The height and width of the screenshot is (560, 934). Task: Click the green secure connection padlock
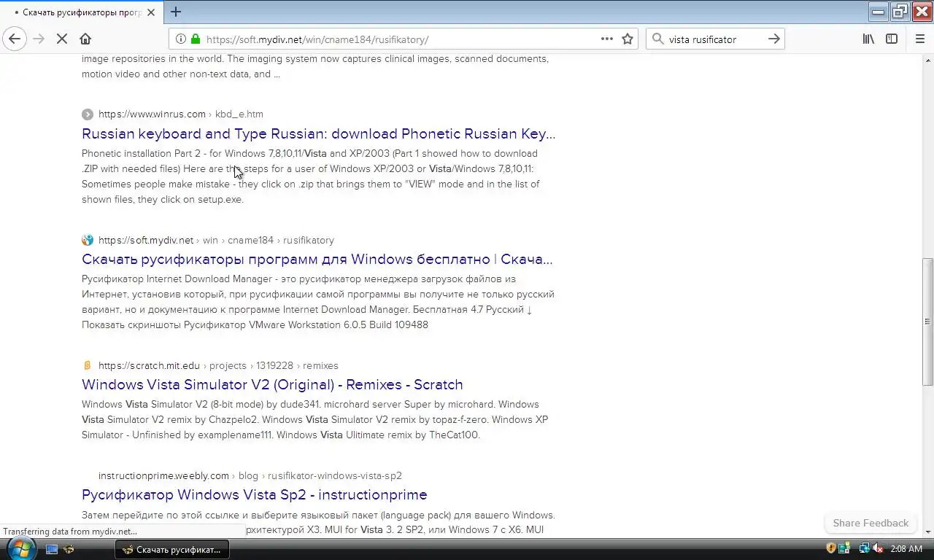coord(196,39)
